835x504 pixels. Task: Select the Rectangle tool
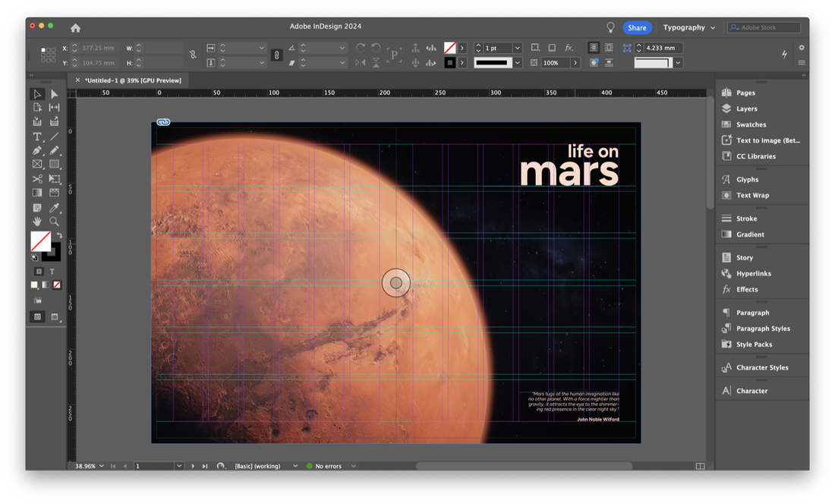55,165
